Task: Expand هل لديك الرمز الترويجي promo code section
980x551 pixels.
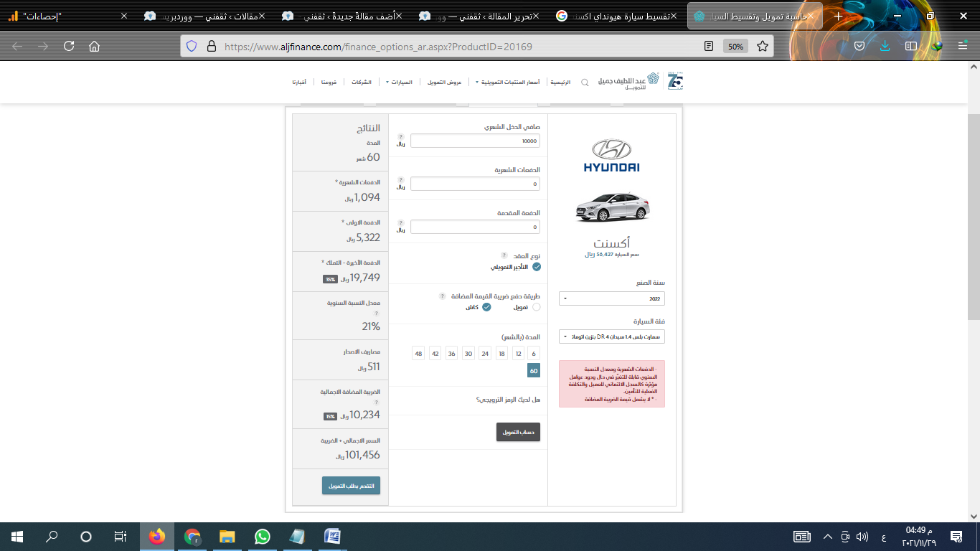Action: [508, 399]
